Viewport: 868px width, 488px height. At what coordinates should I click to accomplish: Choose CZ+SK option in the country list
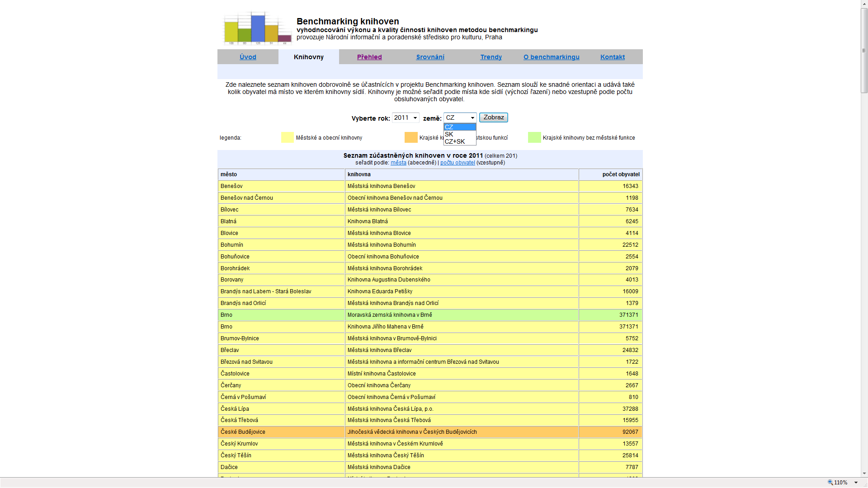pyautogui.click(x=460, y=141)
